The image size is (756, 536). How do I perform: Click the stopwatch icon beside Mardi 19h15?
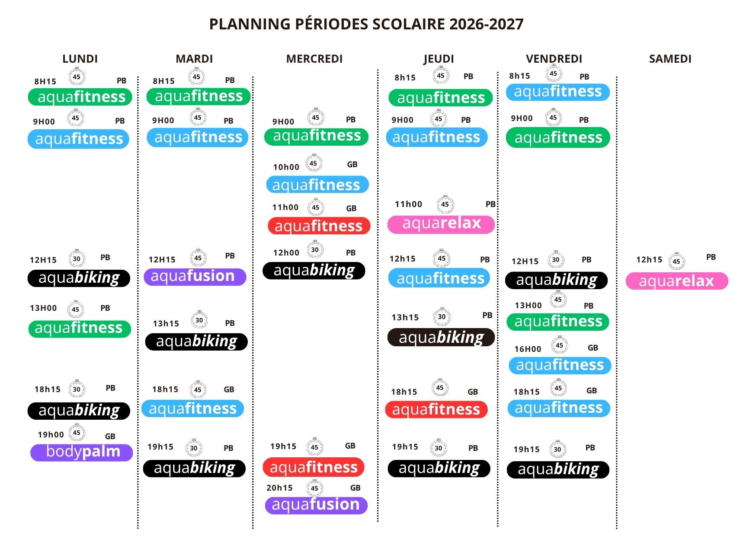point(194,448)
